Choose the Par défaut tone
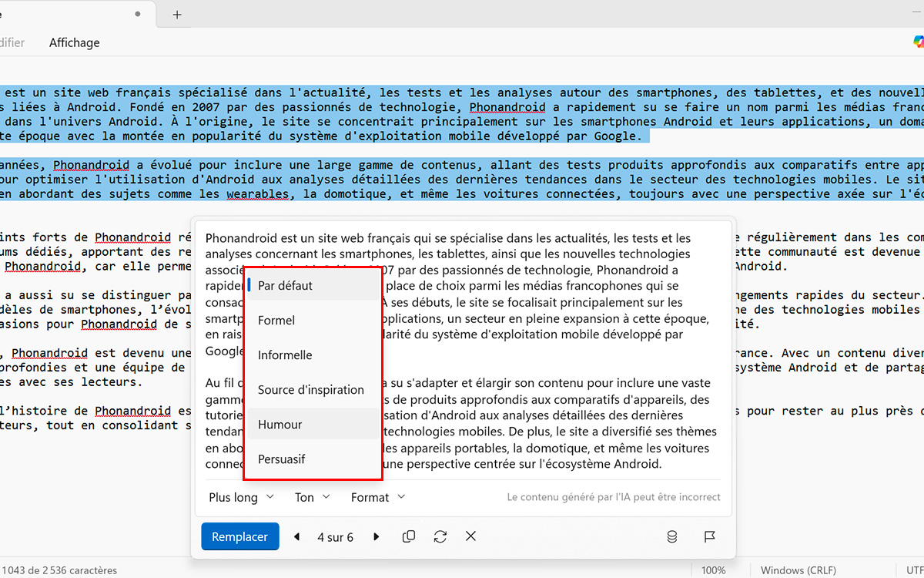The width and height of the screenshot is (924, 578). coord(313,286)
